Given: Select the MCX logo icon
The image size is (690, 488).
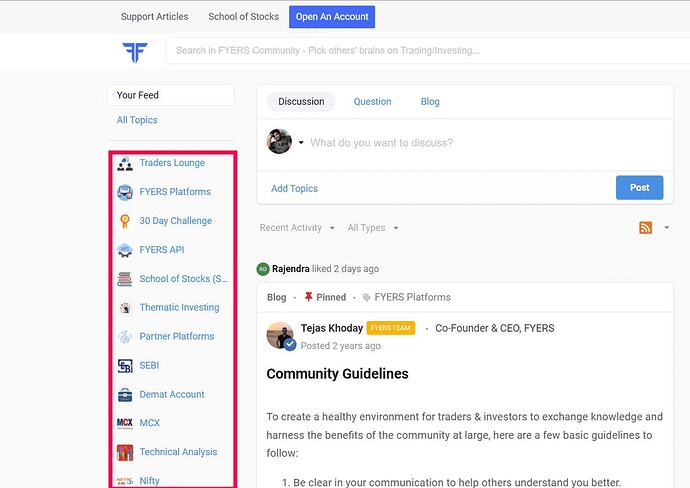Looking at the screenshot, I should (125, 423).
